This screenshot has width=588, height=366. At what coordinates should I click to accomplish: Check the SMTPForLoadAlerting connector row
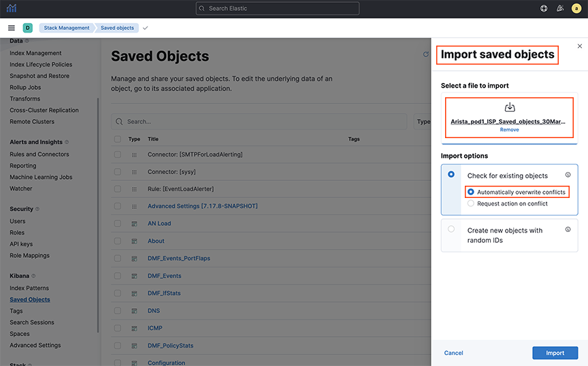[117, 154]
